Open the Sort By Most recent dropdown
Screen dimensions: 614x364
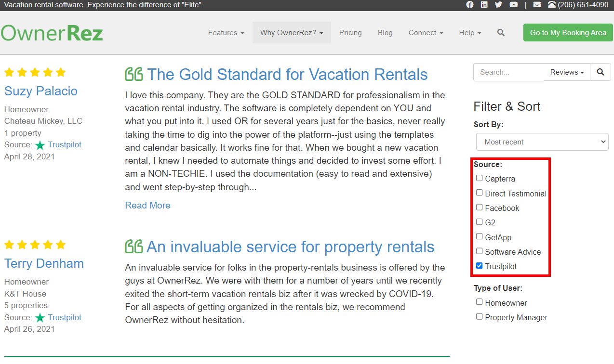tap(542, 142)
